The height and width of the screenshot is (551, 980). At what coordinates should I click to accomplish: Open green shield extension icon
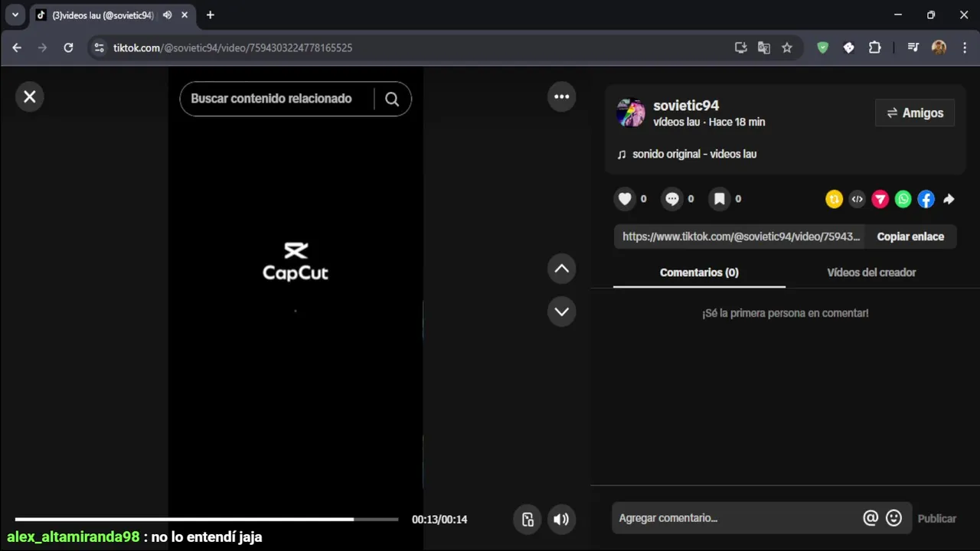click(823, 47)
